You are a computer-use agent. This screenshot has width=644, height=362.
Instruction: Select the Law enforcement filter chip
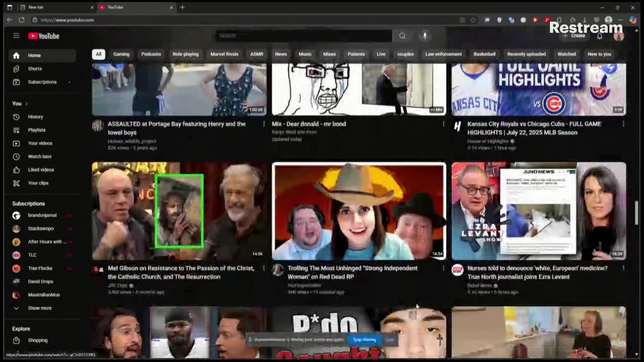pos(443,54)
